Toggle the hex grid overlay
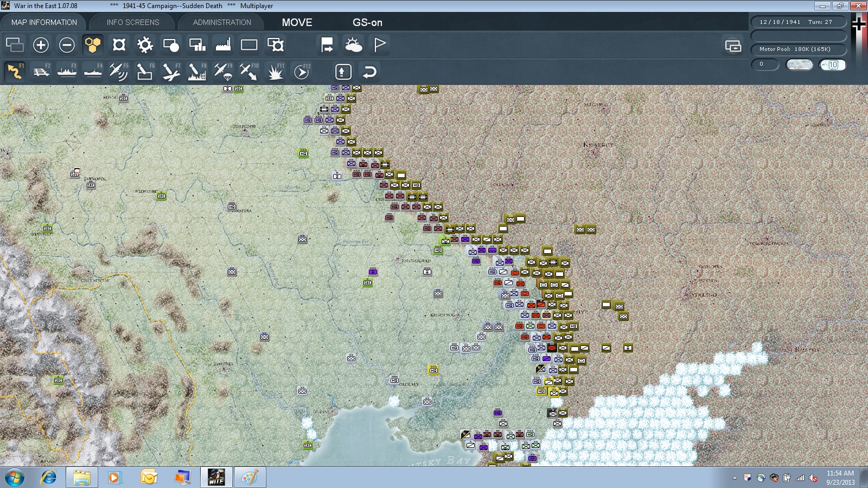The width and height of the screenshot is (868, 488). (x=93, y=45)
